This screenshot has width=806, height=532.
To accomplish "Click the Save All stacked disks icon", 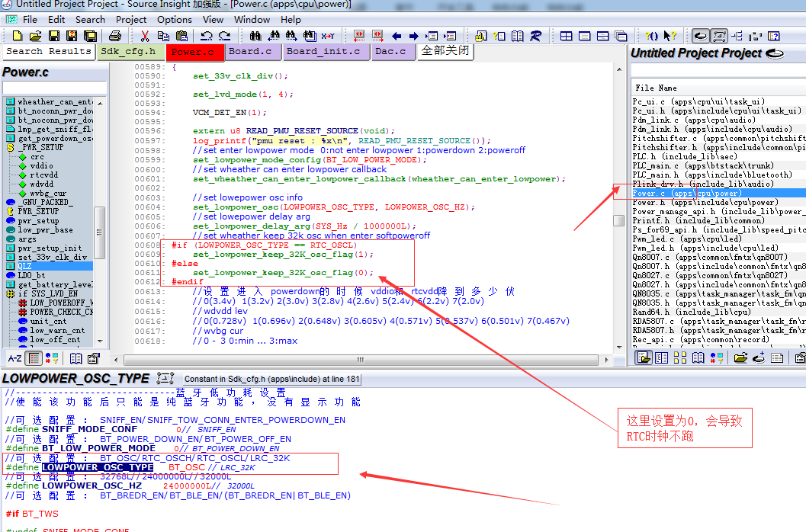I will [x=91, y=36].
